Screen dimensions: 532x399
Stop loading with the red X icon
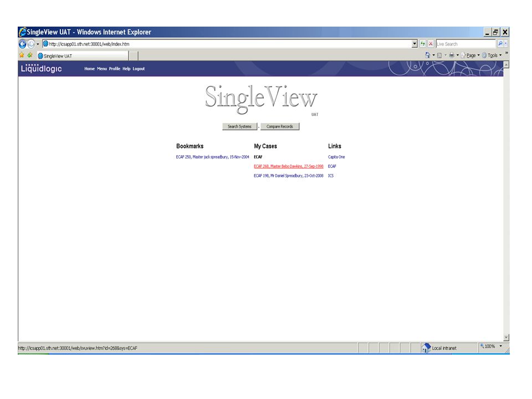(x=431, y=44)
